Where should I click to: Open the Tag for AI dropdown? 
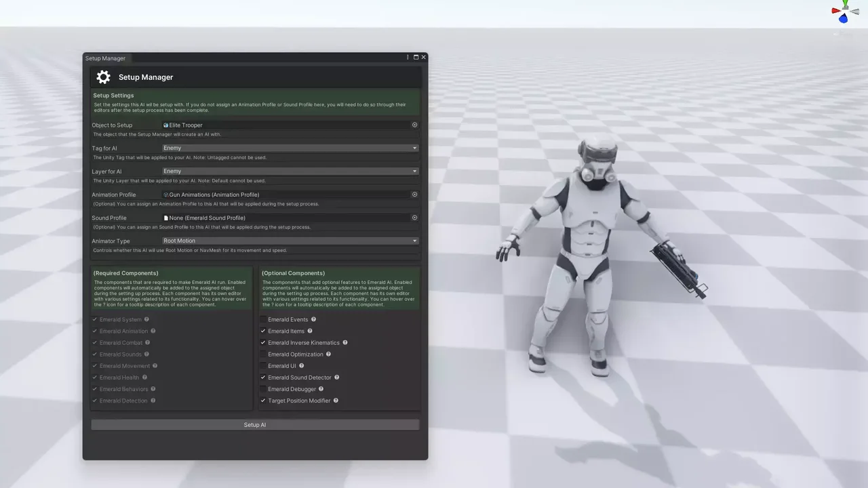tap(290, 148)
